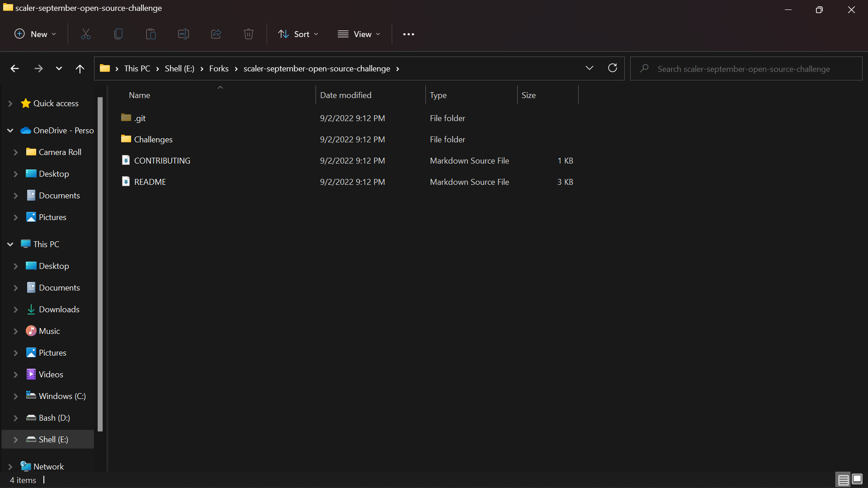Click the Cut scissors icon
The image size is (868, 488).
pyautogui.click(x=86, y=34)
